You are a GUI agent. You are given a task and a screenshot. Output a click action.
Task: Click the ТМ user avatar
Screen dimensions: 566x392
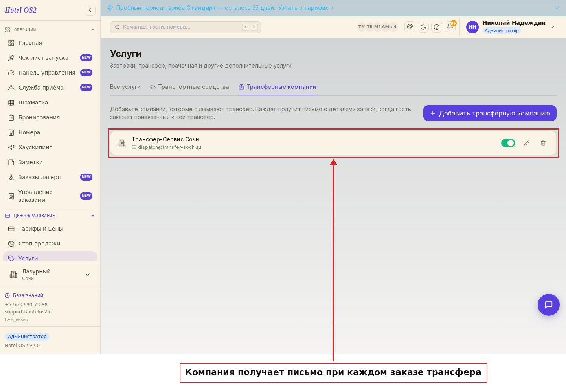click(x=361, y=27)
